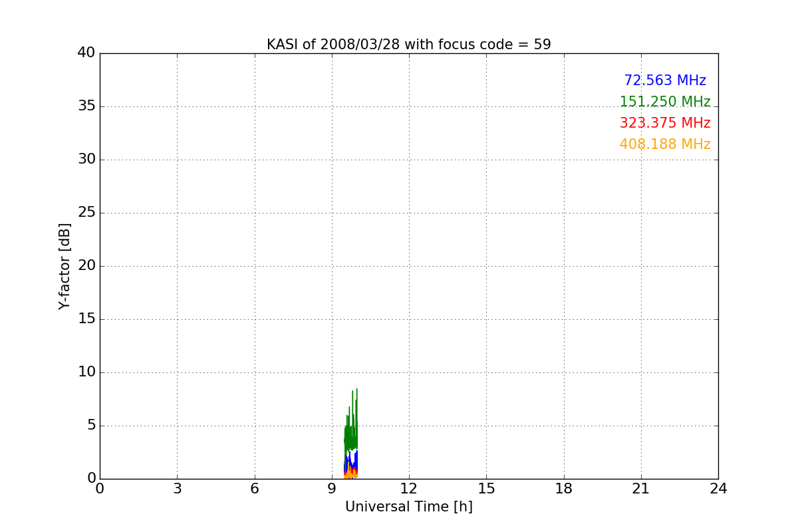Click the green data spike peak near 10 h
This screenshot has width=798, height=532.
coord(357,389)
